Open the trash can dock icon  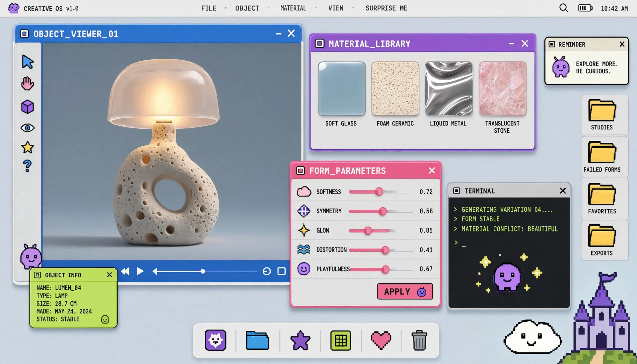419,340
